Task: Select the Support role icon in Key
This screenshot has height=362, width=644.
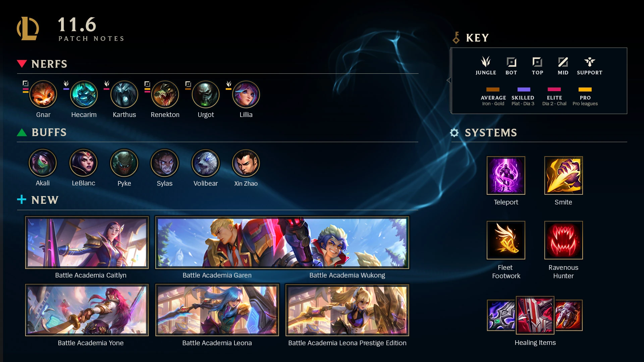Action: point(589,62)
